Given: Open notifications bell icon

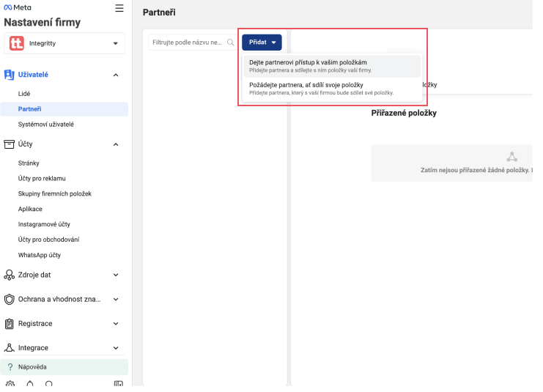Looking at the screenshot, I should [30, 385].
